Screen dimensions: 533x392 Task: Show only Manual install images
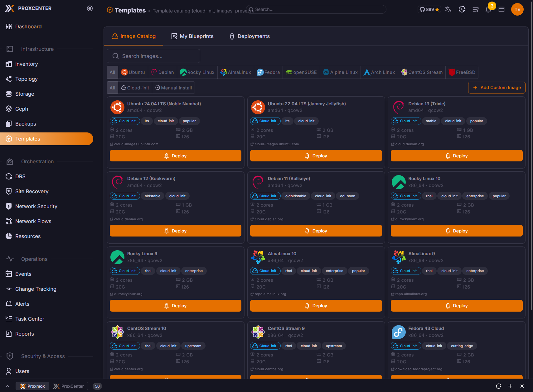tap(173, 88)
